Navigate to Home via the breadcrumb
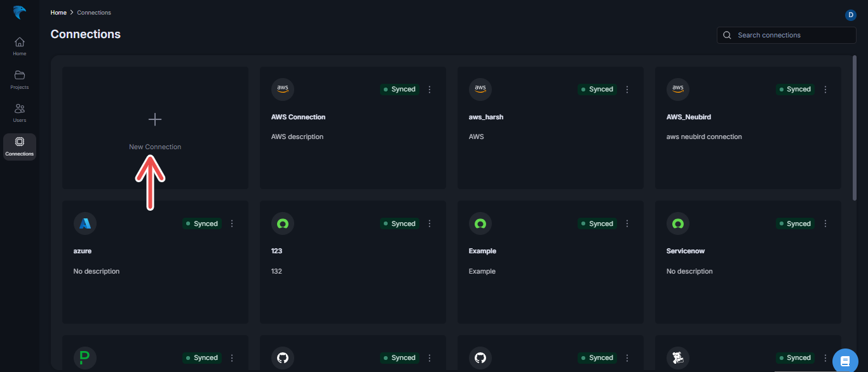 pos(58,12)
